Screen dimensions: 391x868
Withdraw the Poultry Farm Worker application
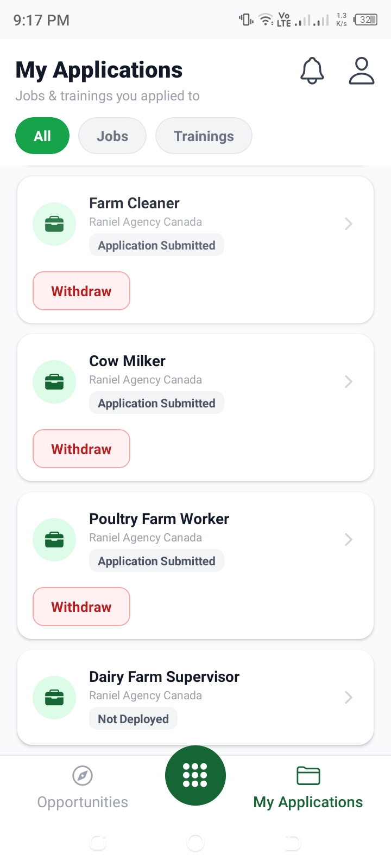click(81, 607)
